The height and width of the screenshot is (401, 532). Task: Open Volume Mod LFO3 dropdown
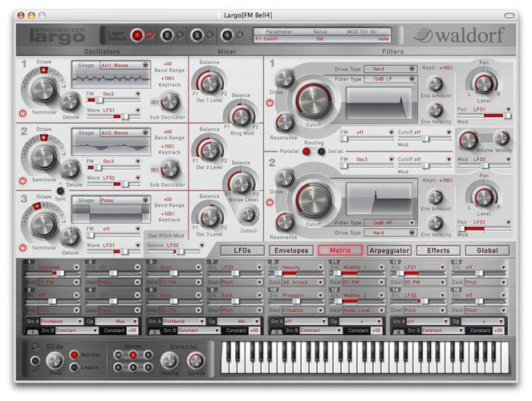pyautogui.click(x=491, y=160)
